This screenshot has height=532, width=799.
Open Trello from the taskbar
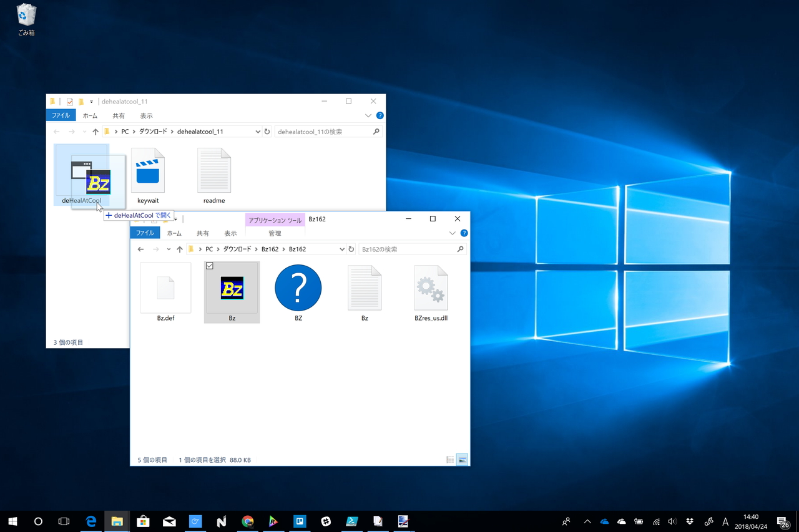point(300,521)
